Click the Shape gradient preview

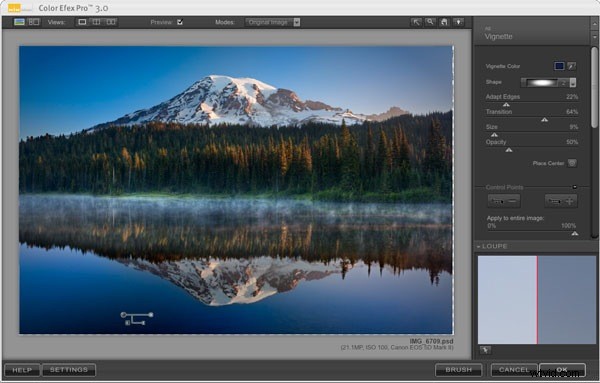pos(543,82)
